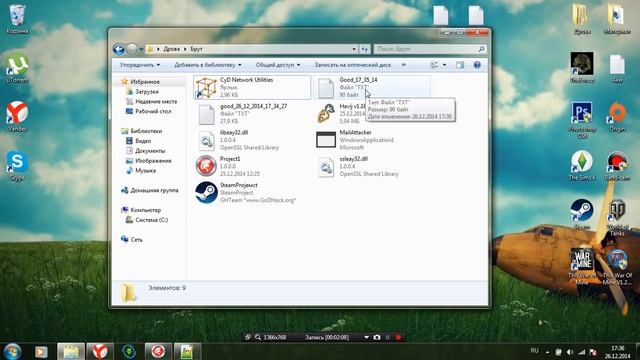This screenshot has width=640, height=360.
Task: Open the Документы library
Action: tap(150, 151)
